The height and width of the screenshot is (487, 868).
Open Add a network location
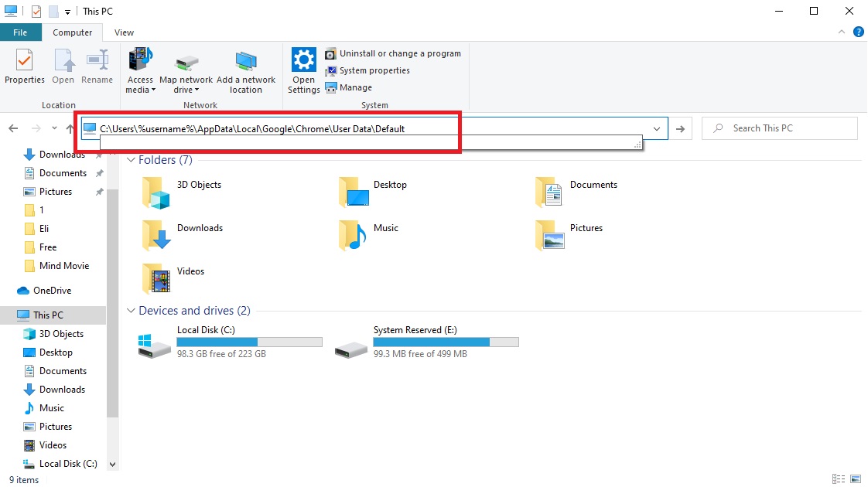246,70
